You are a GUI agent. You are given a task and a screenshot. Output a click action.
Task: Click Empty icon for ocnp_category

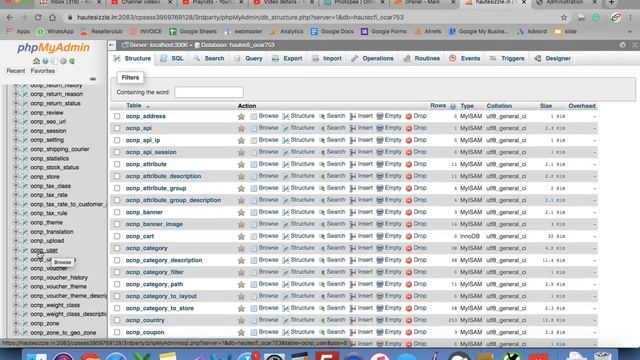point(380,248)
